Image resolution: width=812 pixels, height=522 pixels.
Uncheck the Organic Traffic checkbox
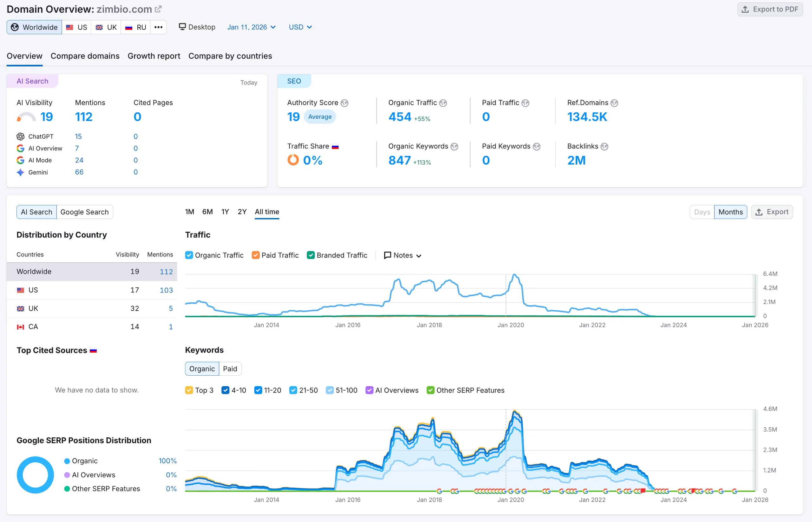click(189, 255)
